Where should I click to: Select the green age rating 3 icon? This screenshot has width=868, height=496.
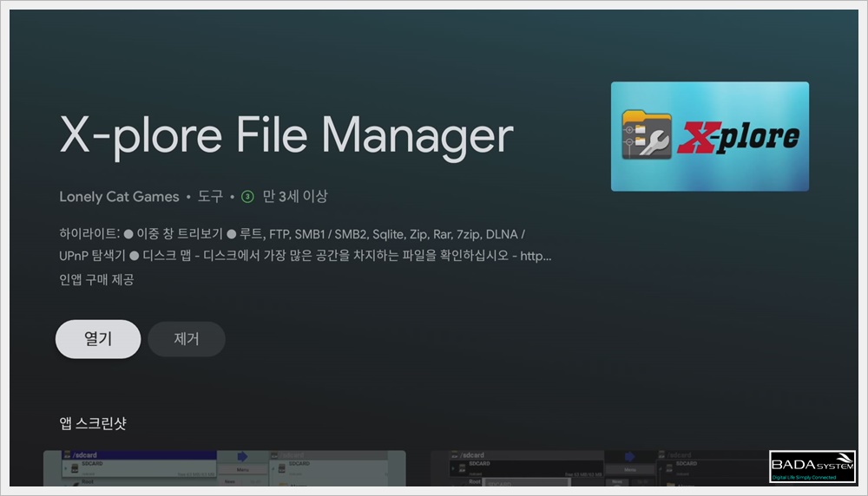pyautogui.click(x=247, y=196)
